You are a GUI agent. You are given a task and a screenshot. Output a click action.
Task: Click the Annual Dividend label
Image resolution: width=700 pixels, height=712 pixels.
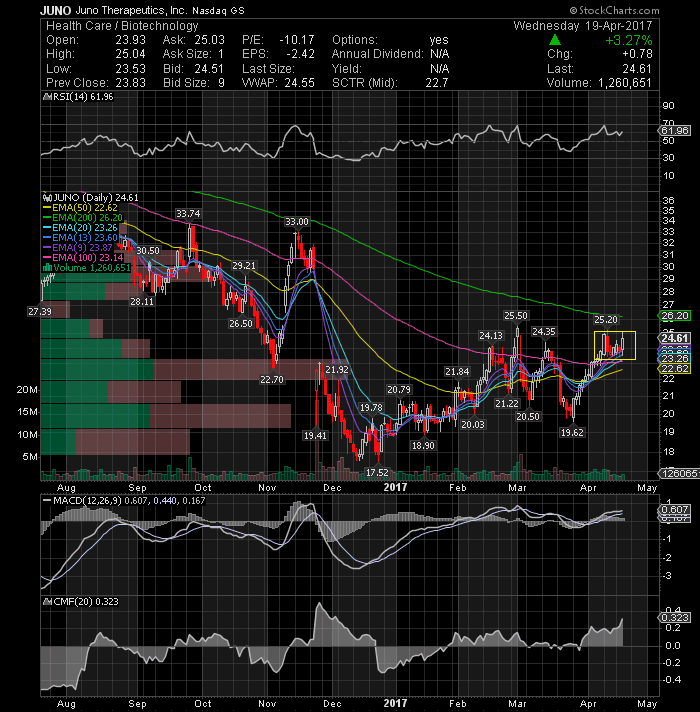pos(377,54)
